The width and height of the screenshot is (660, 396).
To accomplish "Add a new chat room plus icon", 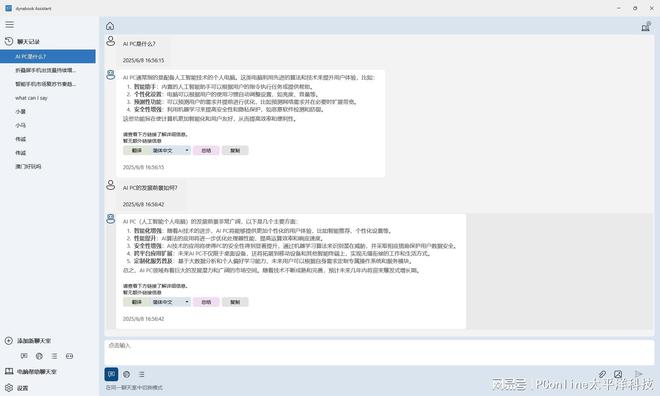I will point(9,340).
